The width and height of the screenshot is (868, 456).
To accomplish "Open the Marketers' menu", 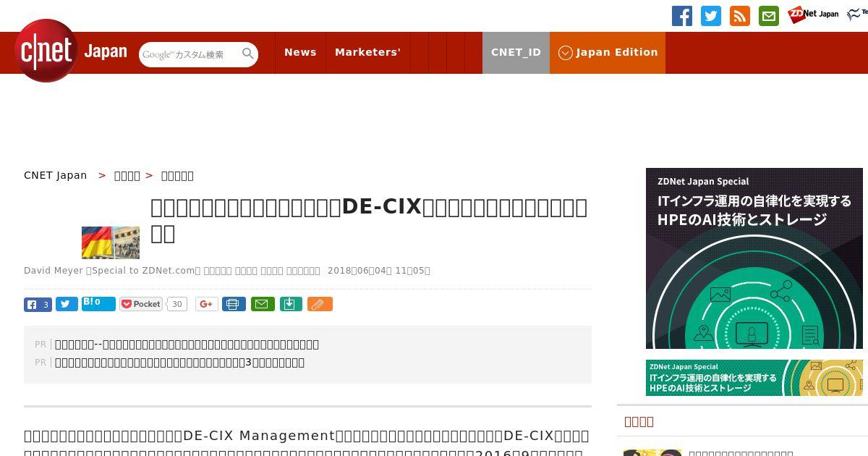I will click(367, 52).
